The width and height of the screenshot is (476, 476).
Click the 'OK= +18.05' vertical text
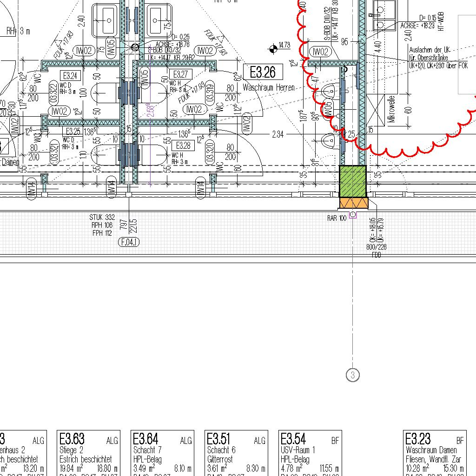click(x=372, y=230)
